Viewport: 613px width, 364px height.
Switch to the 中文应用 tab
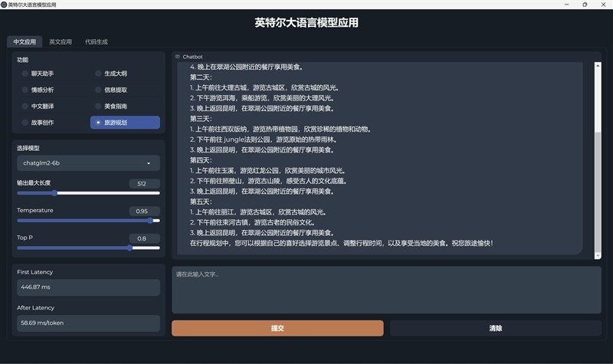25,42
